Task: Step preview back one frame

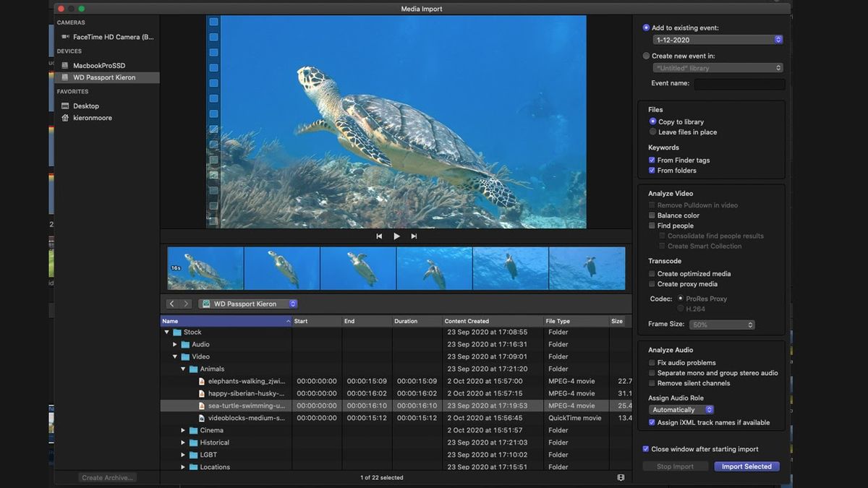Action: 379,236
